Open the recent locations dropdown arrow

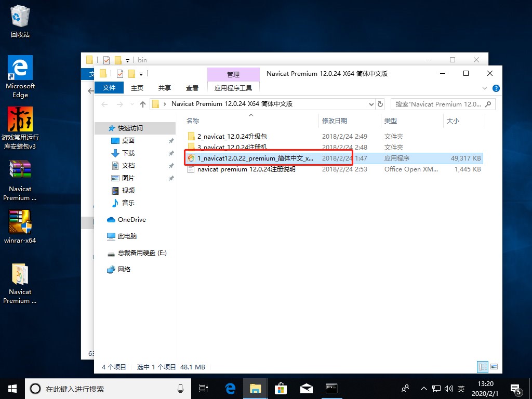pyautogui.click(x=132, y=104)
